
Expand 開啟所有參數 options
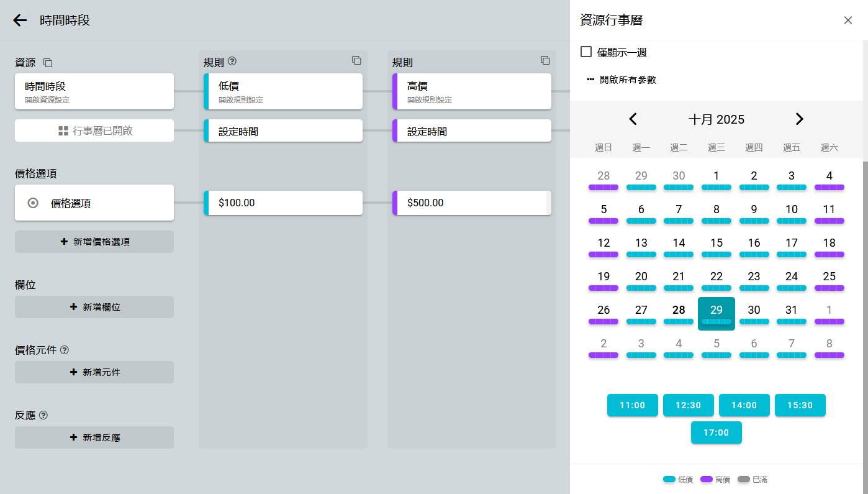[622, 80]
